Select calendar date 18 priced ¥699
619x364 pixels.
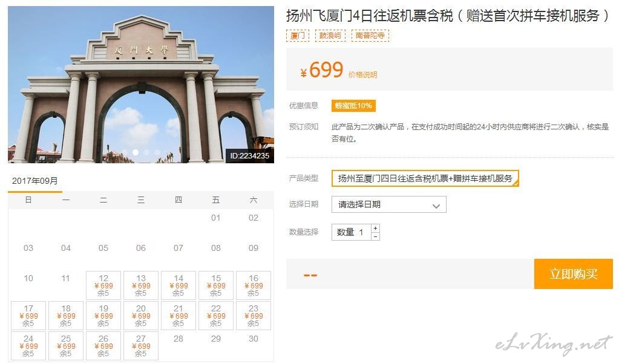(66, 316)
